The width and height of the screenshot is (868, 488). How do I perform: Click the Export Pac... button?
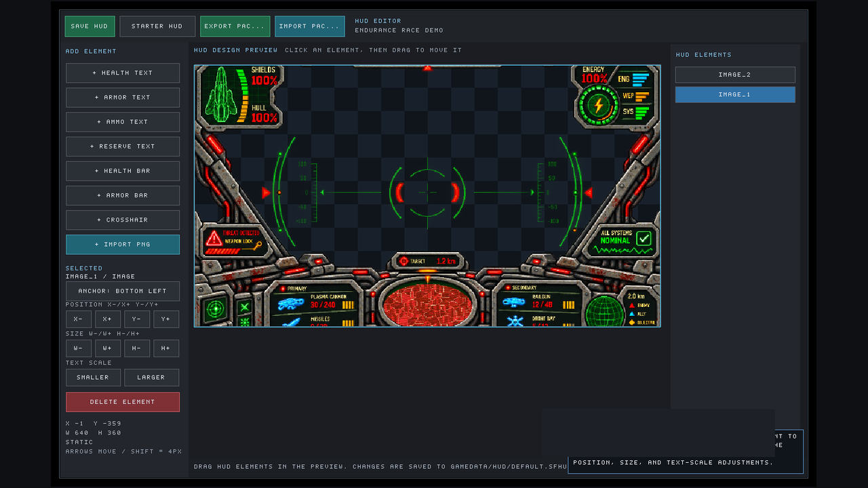point(235,26)
